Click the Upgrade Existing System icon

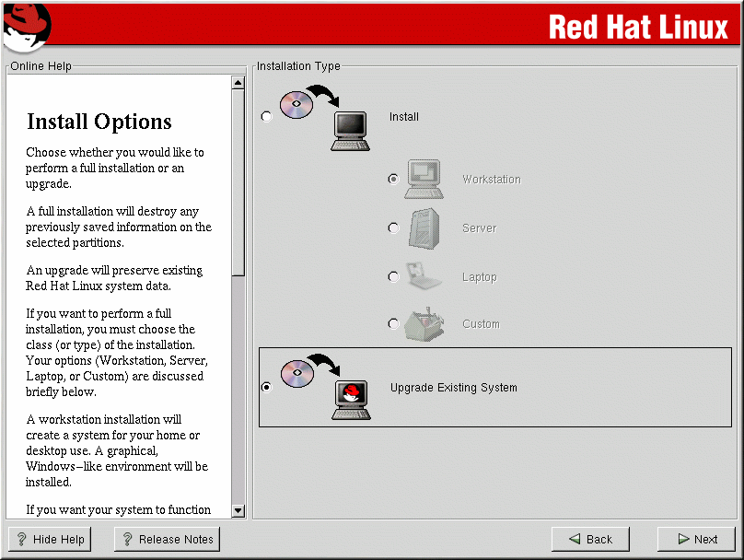325,388
